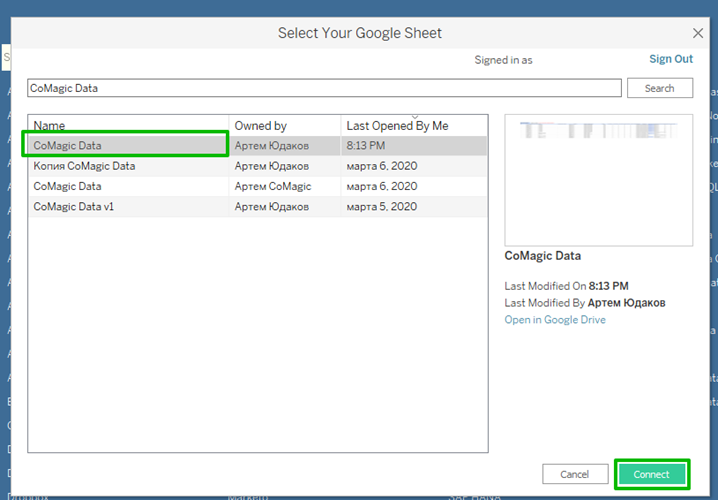Viewport: 719px width, 500px height.
Task: Select the CoMagic Data v1 sheet
Action: (x=71, y=206)
